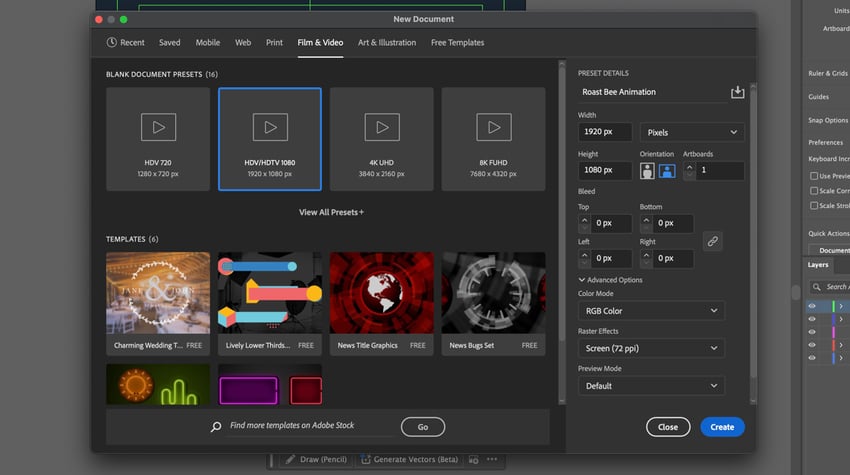Click the Recent clock icon

[111, 42]
